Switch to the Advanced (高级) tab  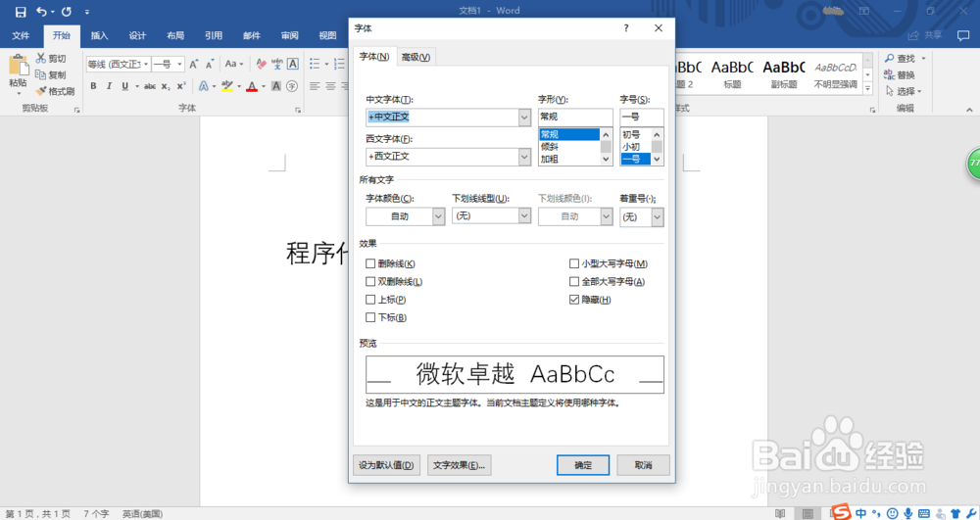pos(416,57)
